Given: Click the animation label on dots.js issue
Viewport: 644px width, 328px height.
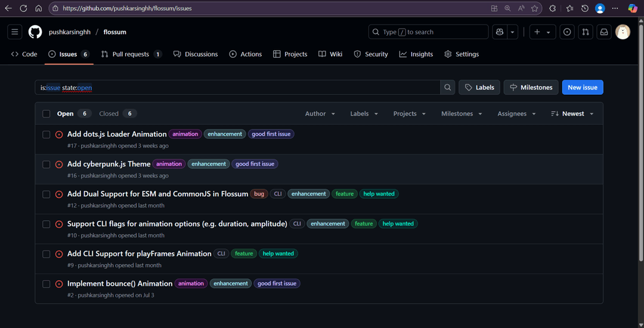Looking at the screenshot, I should 185,134.
